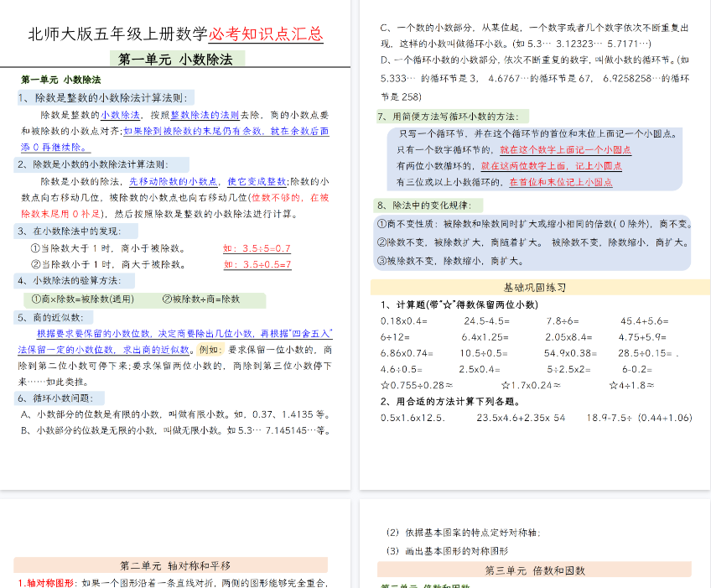Click the exercise 0.18×0.4= in 计算题
Screen dimensions: 711x588
coord(404,320)
